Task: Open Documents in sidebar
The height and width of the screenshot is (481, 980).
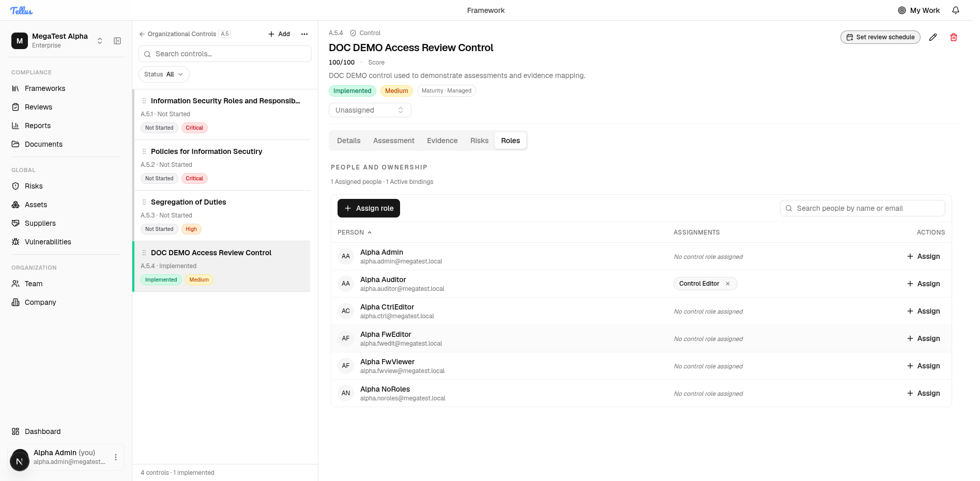Action: [x=66, y=144]
